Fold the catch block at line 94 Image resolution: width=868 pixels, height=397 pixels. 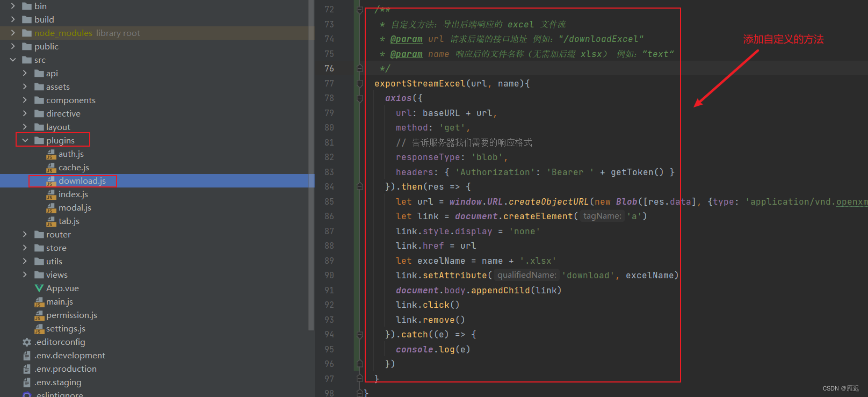(x=360, y=335)
